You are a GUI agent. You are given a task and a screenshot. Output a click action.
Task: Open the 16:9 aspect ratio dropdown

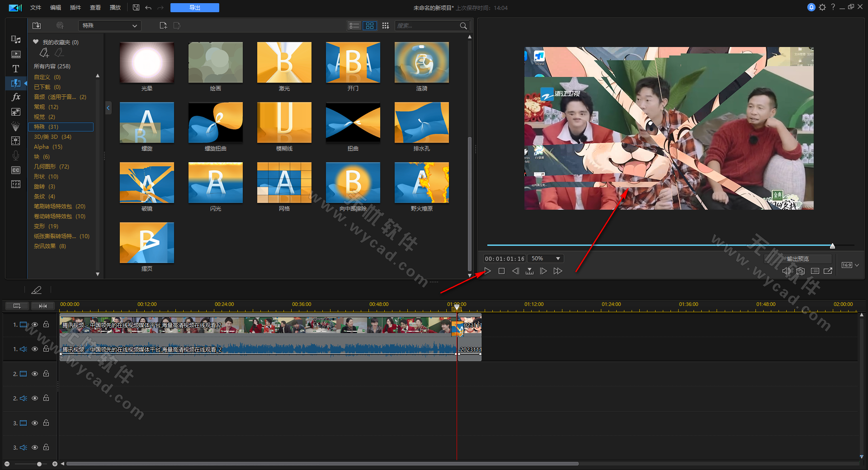pyautogui.click(x=850, y=265)
